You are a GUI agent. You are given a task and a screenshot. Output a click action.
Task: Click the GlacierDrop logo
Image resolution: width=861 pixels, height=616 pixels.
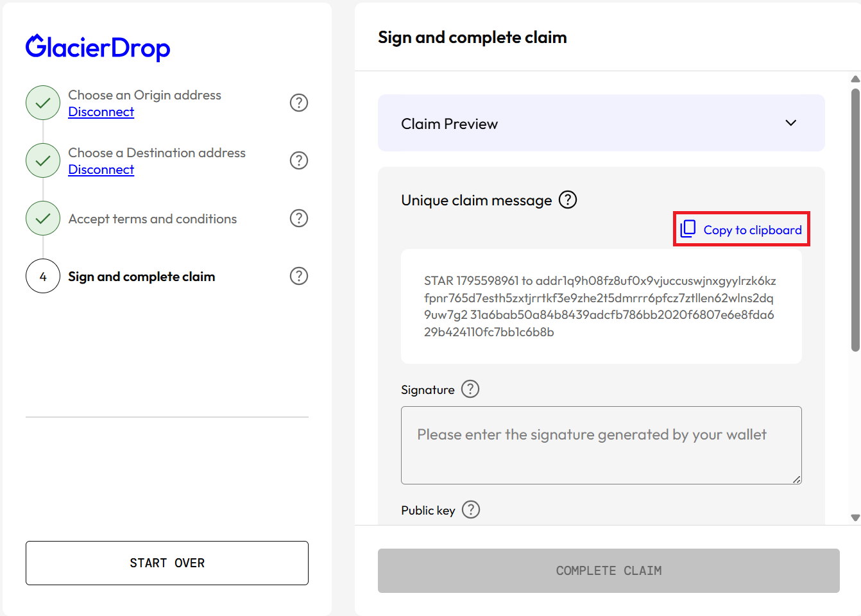[x=98, y=47]
